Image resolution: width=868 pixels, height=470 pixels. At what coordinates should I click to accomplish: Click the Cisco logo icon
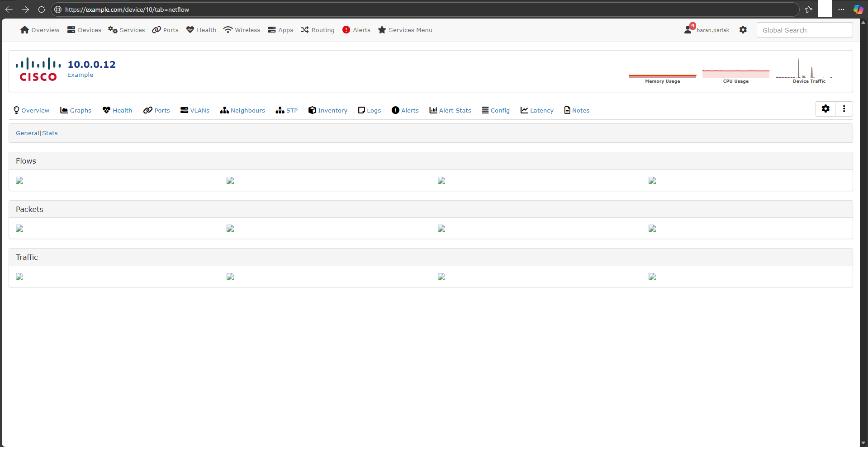pyautogui.click(x=38, y=70)
